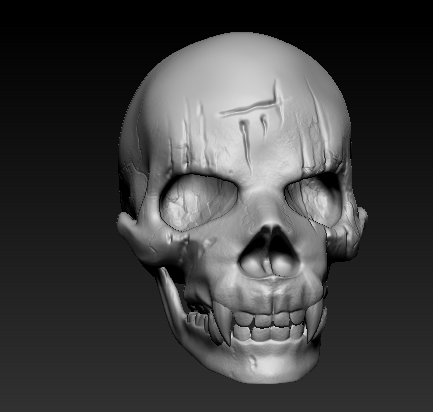This screenshot has width=433, height=412.
Task: Click the empty dark canvas background
Action: coord(53,200)
